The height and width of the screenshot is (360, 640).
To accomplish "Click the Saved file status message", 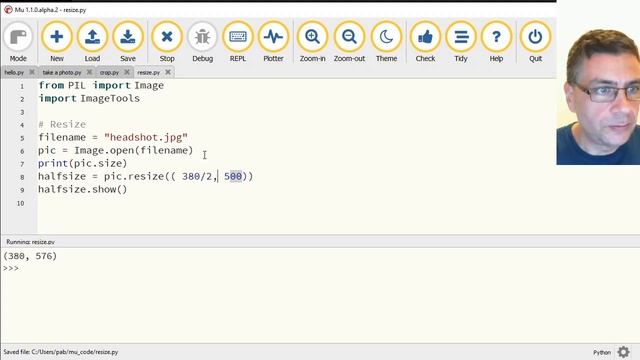I will point(60,351).
